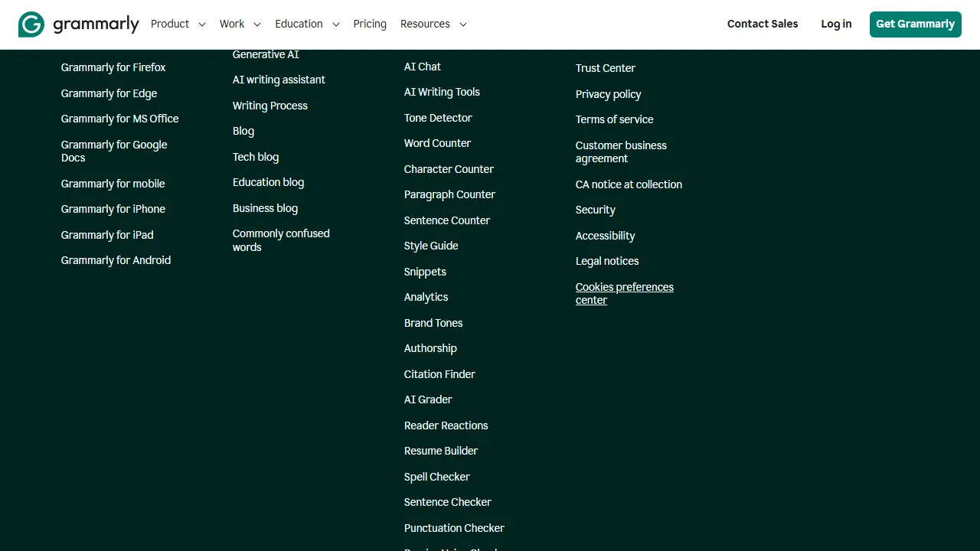Image resolution: width=980 pixels, height=551 pixels.
Task: Open the Security link
Action: coord(595,210)
